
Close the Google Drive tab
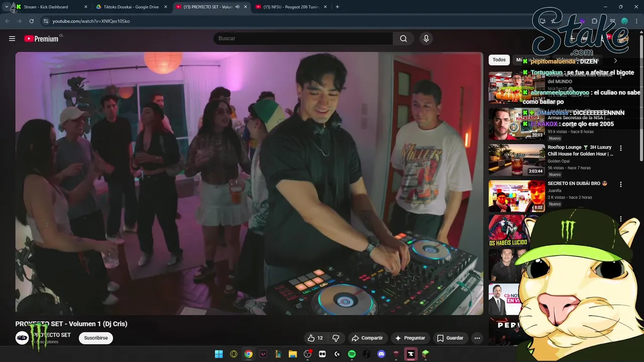(166, 7)
